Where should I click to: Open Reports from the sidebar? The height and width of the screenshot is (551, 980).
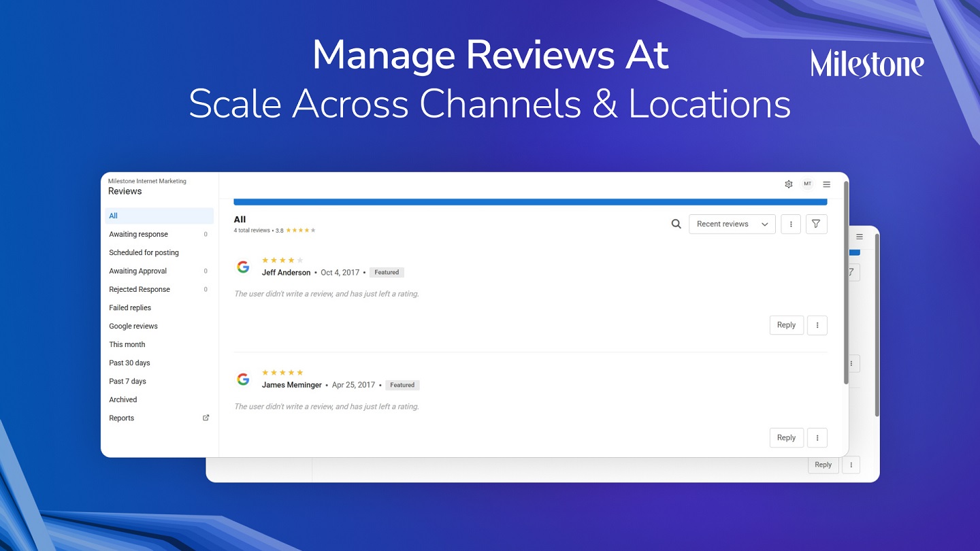coord(159,418)
